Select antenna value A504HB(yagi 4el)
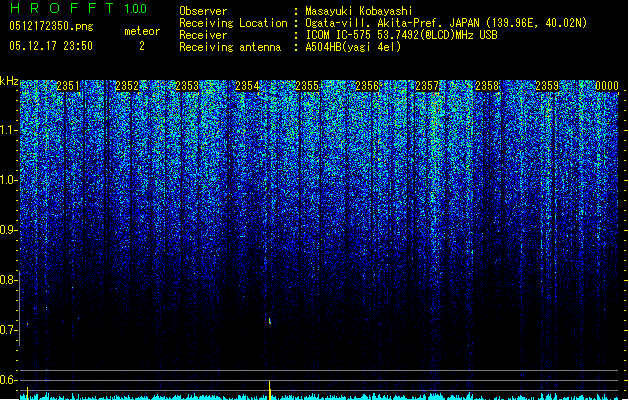The height and width of the screenshot is (400, 629). pos(353,47)
